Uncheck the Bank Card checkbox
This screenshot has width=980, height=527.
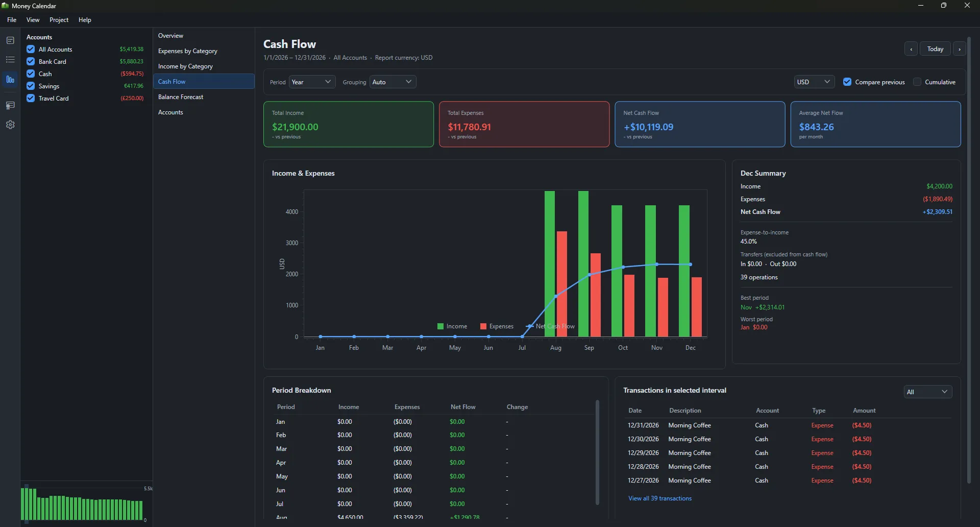click(31, 61)
